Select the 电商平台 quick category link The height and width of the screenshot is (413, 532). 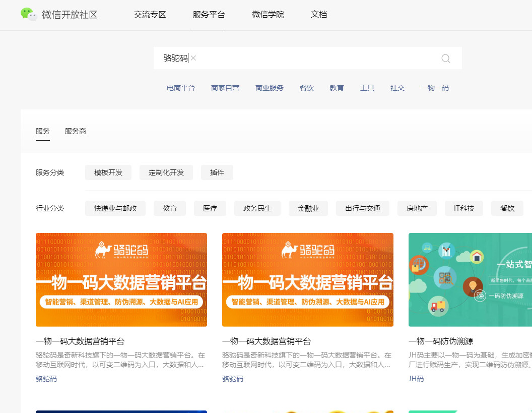[180, 88]
